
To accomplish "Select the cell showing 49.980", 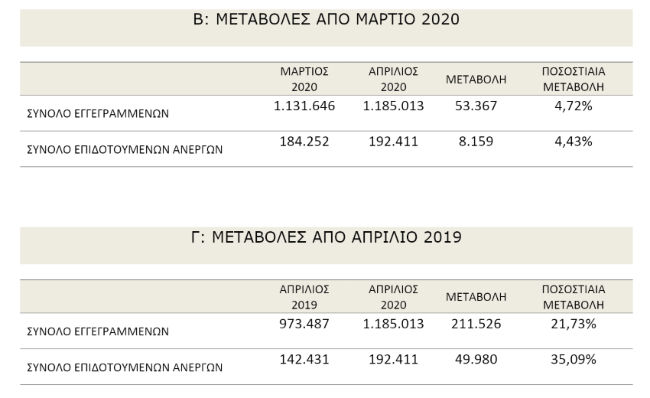I will coord(476,359).
